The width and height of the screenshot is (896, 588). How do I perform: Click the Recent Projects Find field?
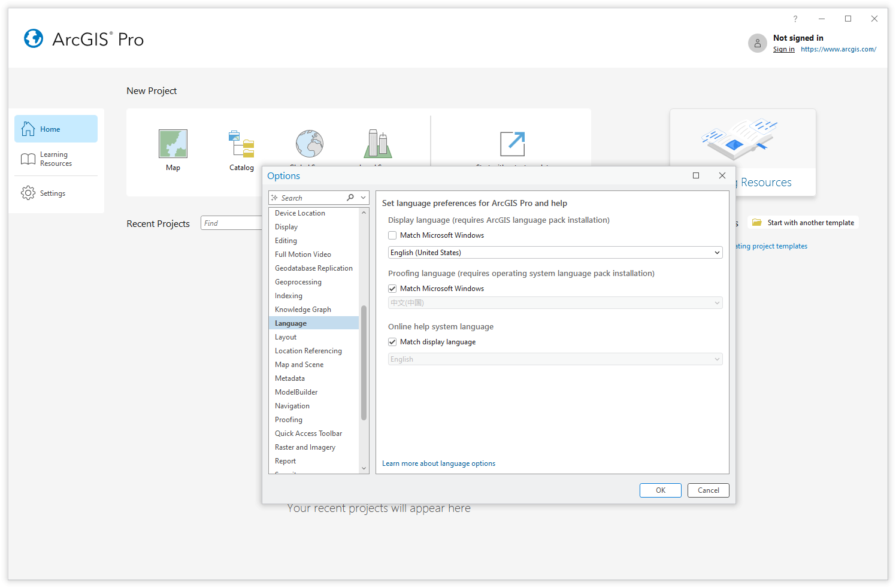pos(231,223)
